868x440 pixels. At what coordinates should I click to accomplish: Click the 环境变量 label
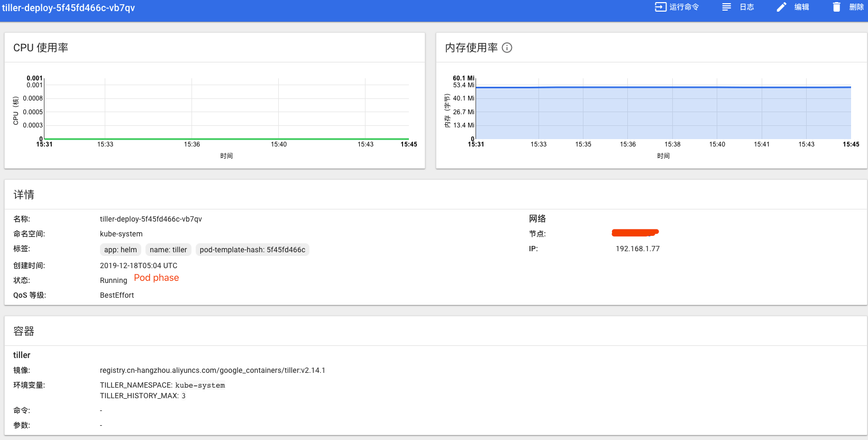pos(29,385)
